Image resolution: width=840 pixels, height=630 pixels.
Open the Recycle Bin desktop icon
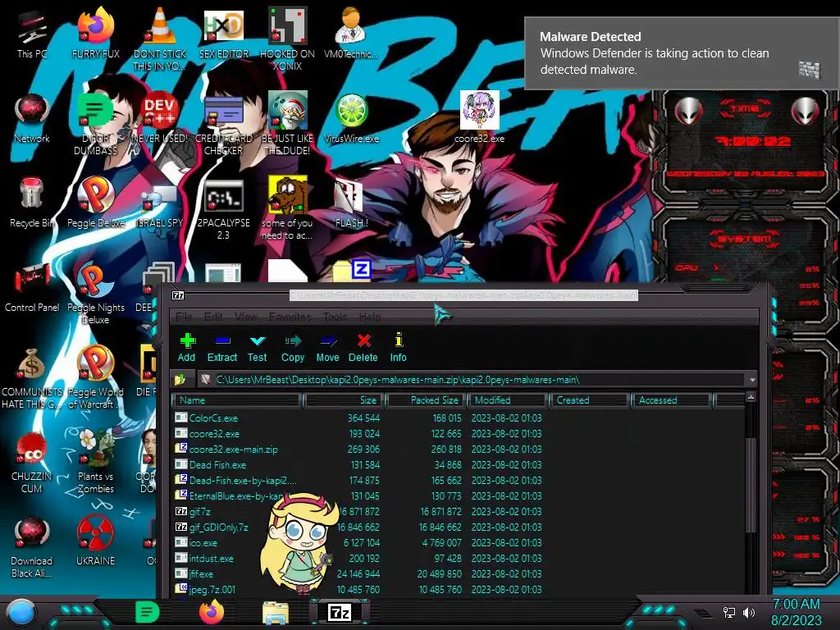pyautogui.click(x=32, y=203)
